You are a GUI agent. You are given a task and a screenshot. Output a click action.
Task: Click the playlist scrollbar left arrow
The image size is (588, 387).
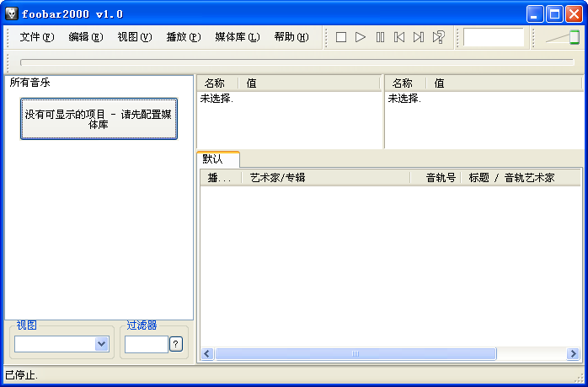click(207, 353)
